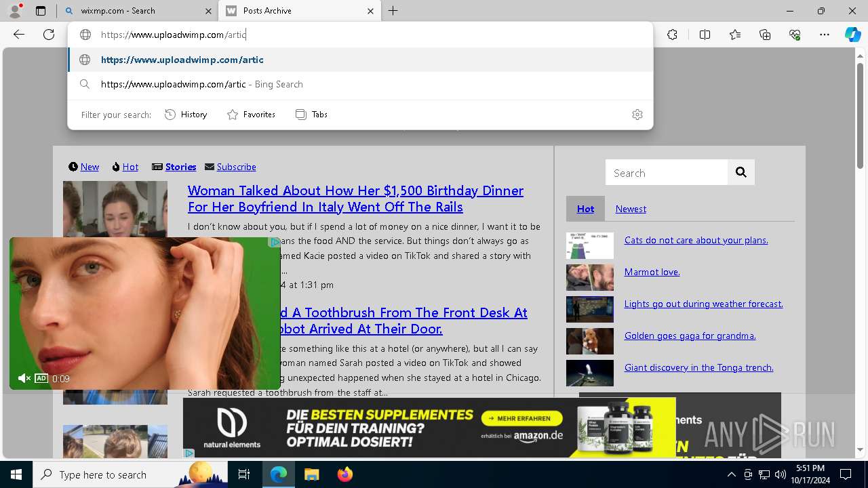Open a new tab with plus button
Viewport: 868px width, 488px height.
pos(393,11)
